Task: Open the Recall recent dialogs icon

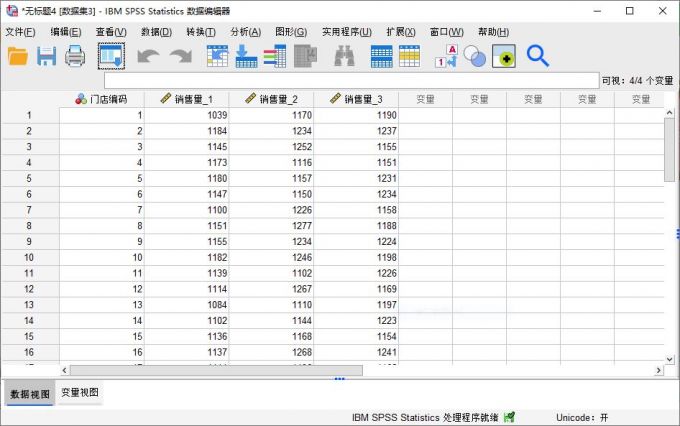Action: 111,57
